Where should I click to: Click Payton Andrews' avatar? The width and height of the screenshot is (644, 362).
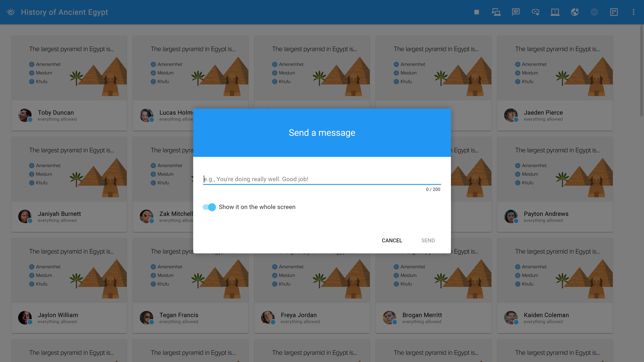click(511, 216)
